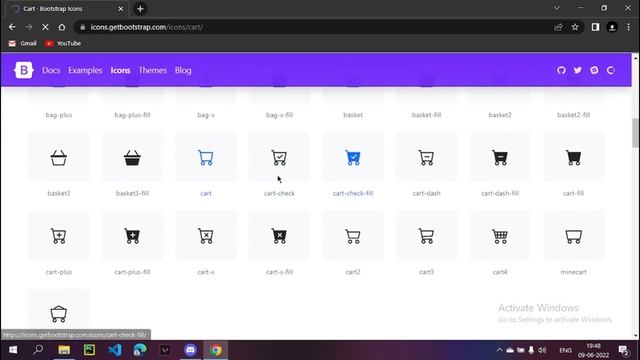This screenshot has width=640, height=360.
Task: Click the scrollbar down arrow
Action: pyautogui.click(x=636, y=336)
